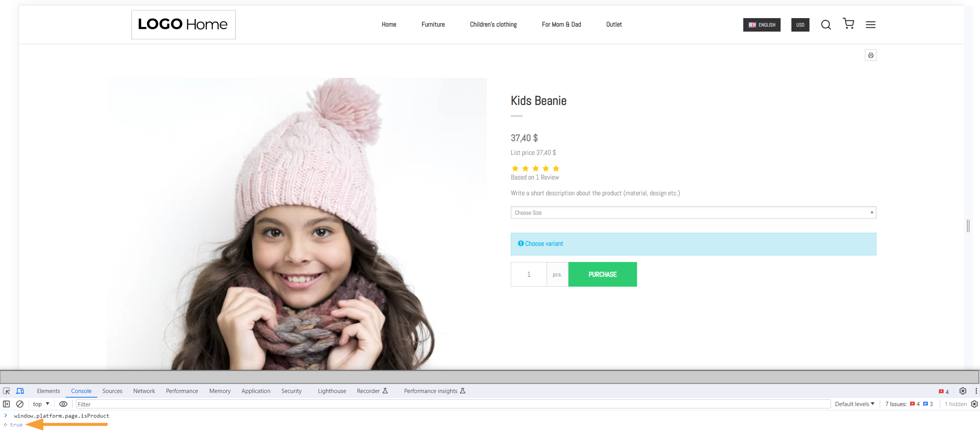Toggle the eye icon in DevTools toolbar
Screen dimensions: 980x435
tap(62, 404)
